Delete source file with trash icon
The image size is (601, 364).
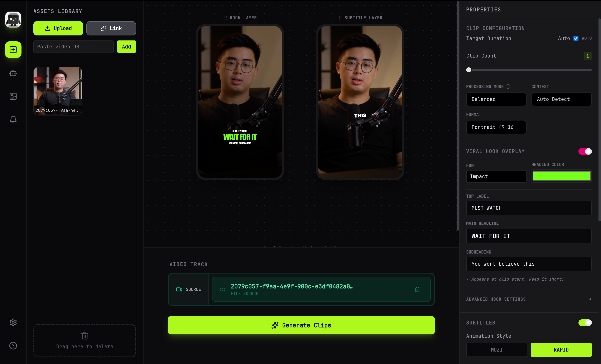tap(417, 289)
